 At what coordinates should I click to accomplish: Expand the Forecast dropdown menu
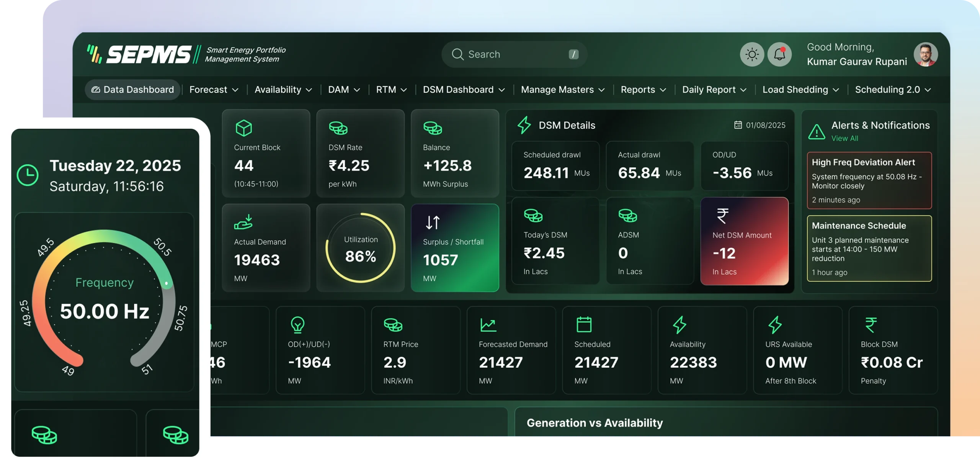coord(214,90)
